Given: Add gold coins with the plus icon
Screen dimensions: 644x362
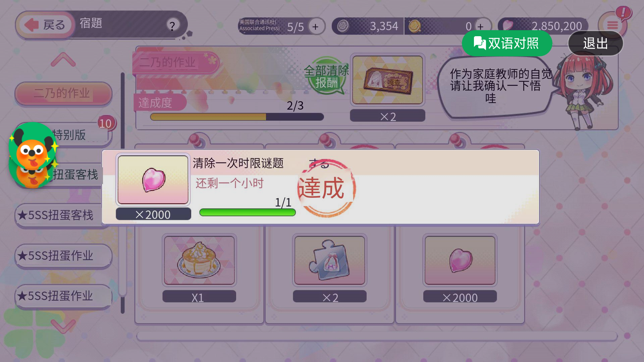Looking at the screenshot, I should click(x=481, y=26).
